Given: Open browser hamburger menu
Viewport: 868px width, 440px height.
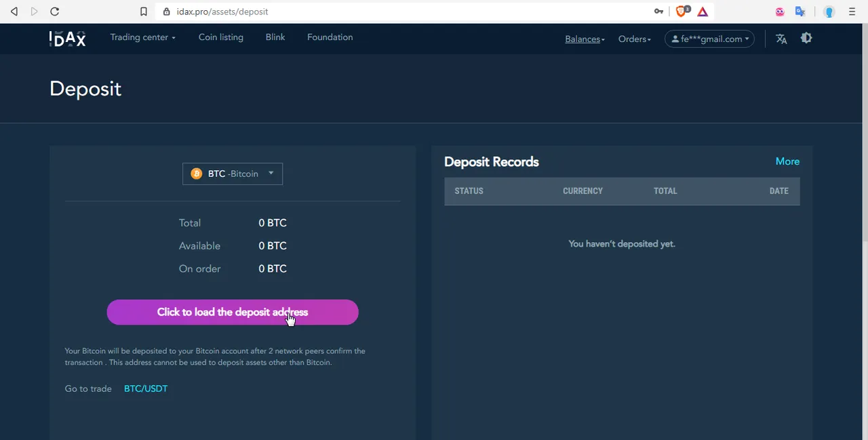Looking at the screenshot, I should tap(852, 12).
